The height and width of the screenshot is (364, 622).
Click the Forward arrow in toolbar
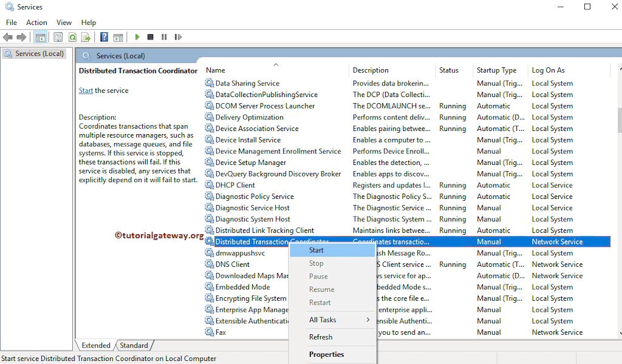21,38
